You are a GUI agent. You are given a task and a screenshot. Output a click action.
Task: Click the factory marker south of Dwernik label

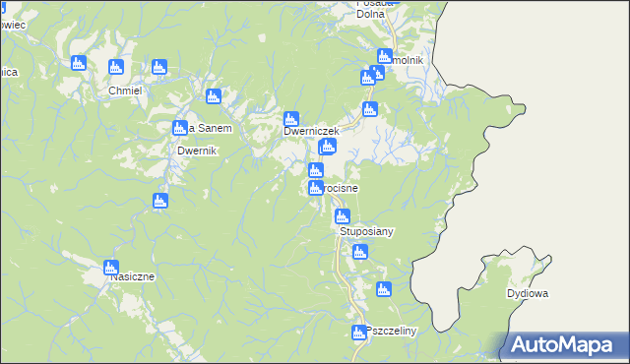160,201
